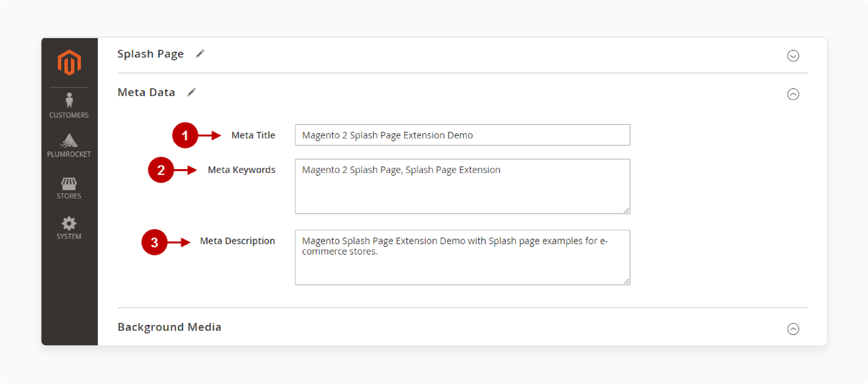The width and height of the screenshot is (868, 384).
Task: Click the Magento logo in sidebar
Action: click(x=69, y=63)
